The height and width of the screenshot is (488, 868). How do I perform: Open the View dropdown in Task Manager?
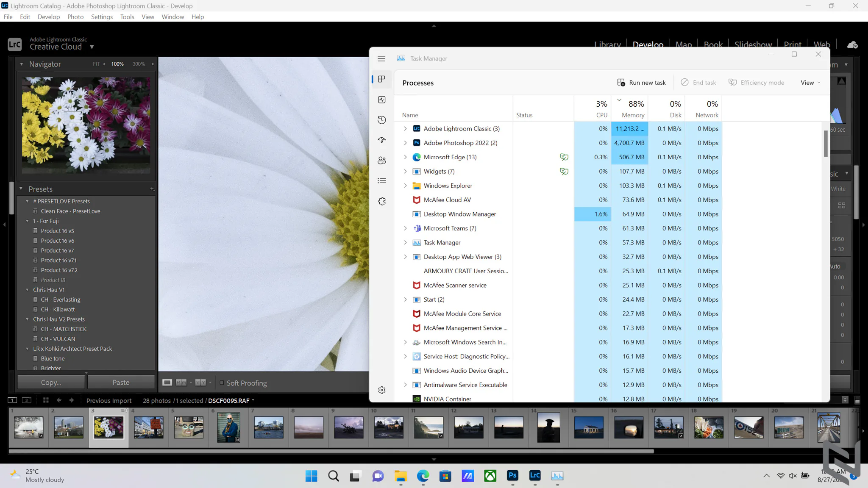coord(810,83)
